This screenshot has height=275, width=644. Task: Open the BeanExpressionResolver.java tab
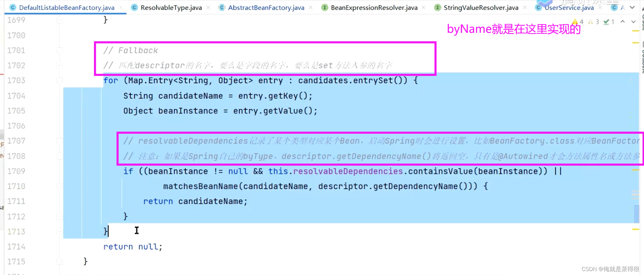374,8
